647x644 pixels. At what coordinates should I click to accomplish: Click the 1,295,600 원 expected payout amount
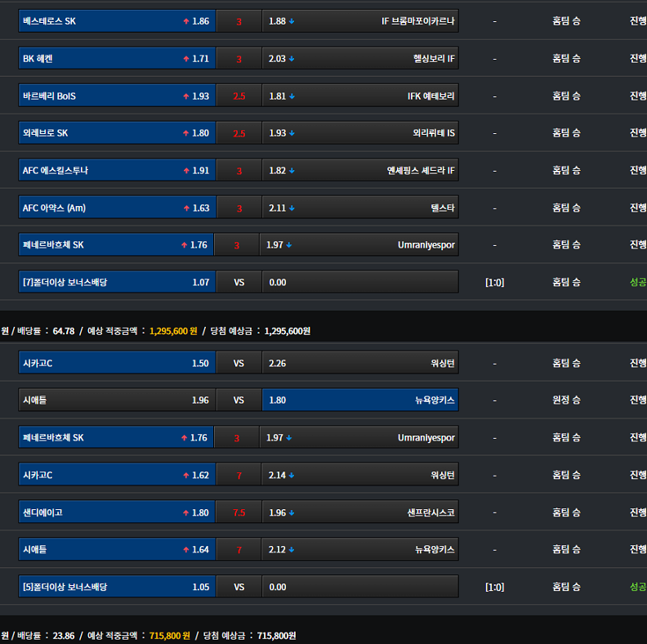pyautogui.click(x=173, y=331)
